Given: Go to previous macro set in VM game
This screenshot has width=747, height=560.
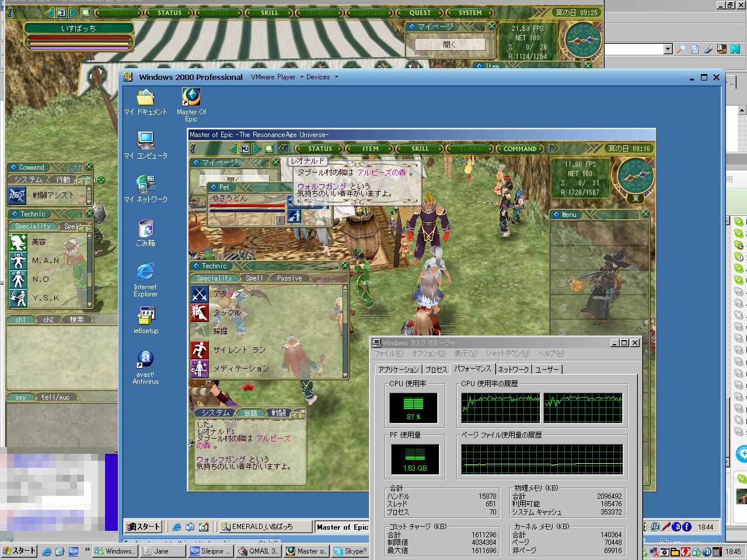Looking at the screenshot, I should 233,149.
